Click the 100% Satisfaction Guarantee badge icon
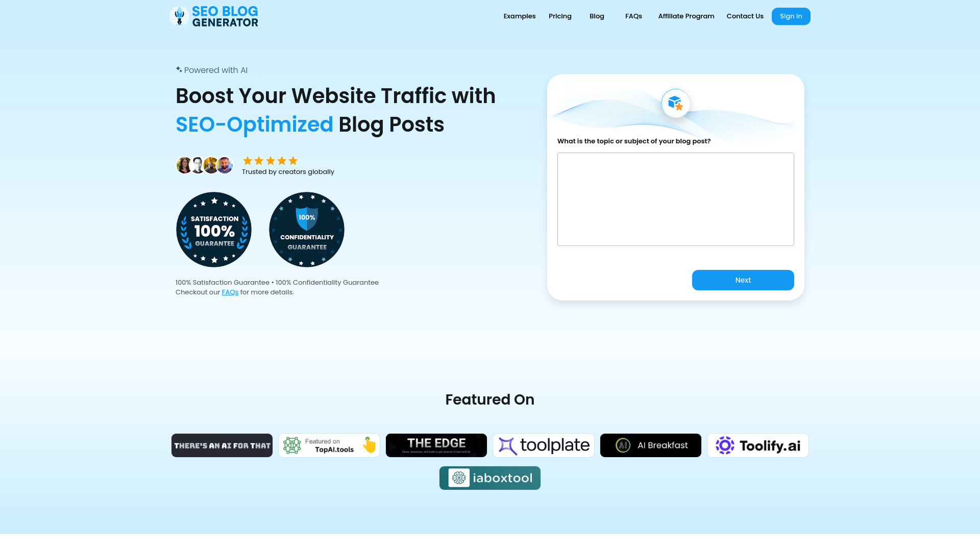This screenshot has height=551, width=980. (213, 230)
